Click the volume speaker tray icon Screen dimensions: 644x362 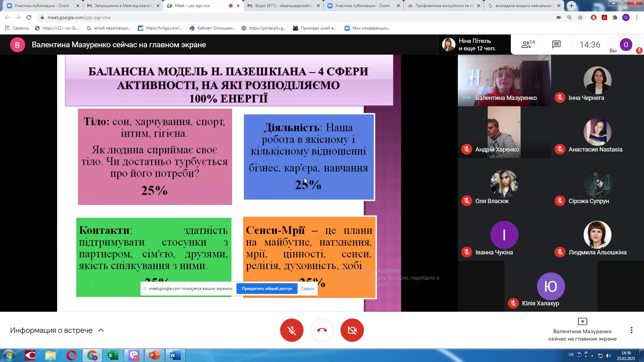[x=608, y=355]
